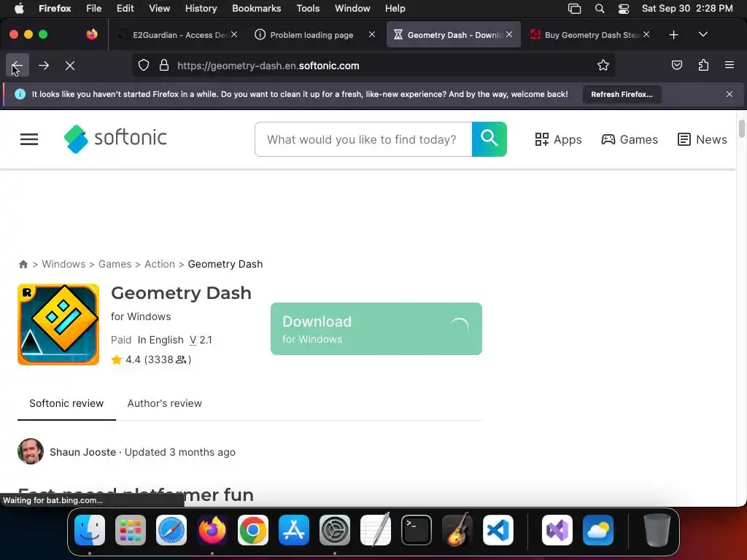Open the Apps section link

pyautogui.click(x=558, y=139)
